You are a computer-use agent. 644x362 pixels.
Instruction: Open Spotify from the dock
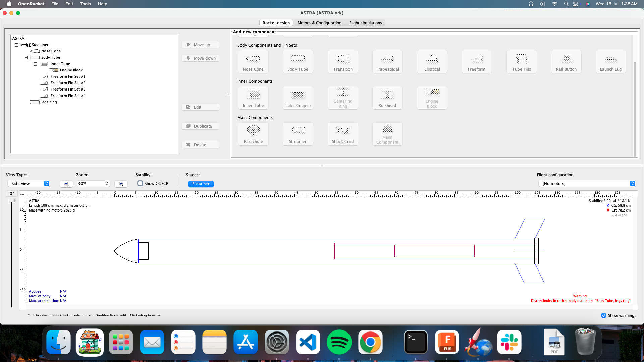[339, 342]
